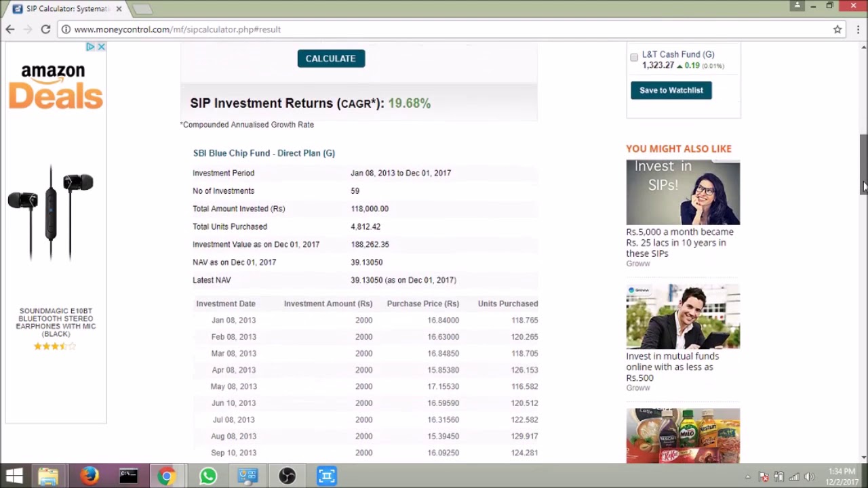Viewport: 868px width, 488px height.
Task: Click the Amazon Deals ad logo
Action: (x=56, y=86)
